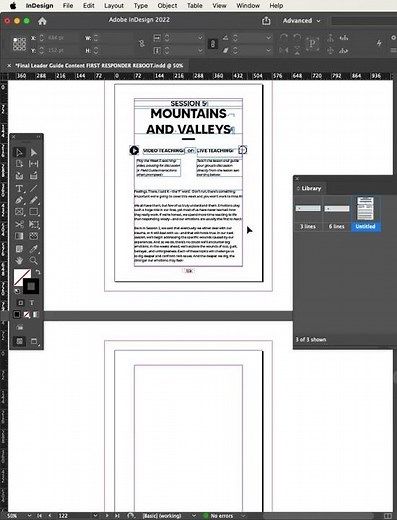Collapse the tools panel with double arrows

tap(38, 137)
